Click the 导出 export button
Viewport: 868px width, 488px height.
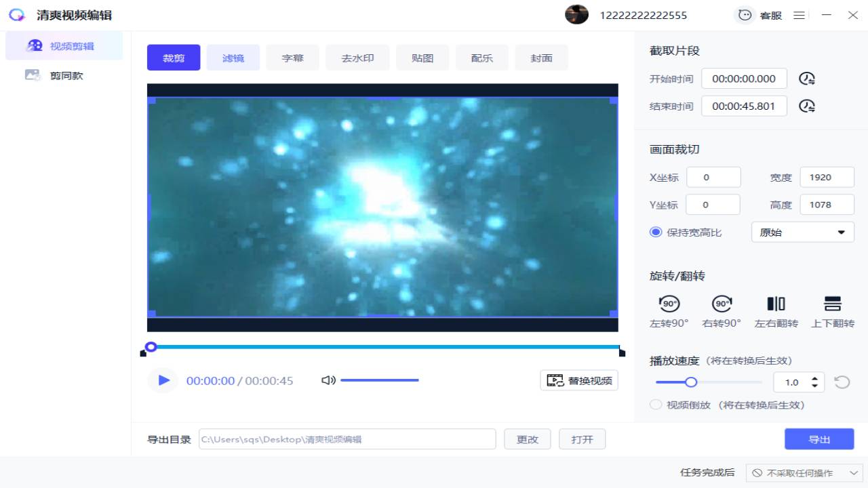(818, 439)
